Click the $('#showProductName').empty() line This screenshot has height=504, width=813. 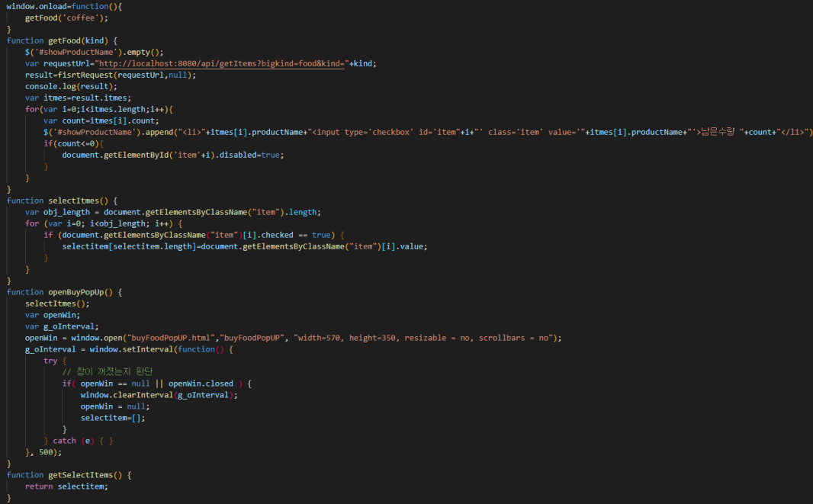pyautogui.click(x=94, y=52)
